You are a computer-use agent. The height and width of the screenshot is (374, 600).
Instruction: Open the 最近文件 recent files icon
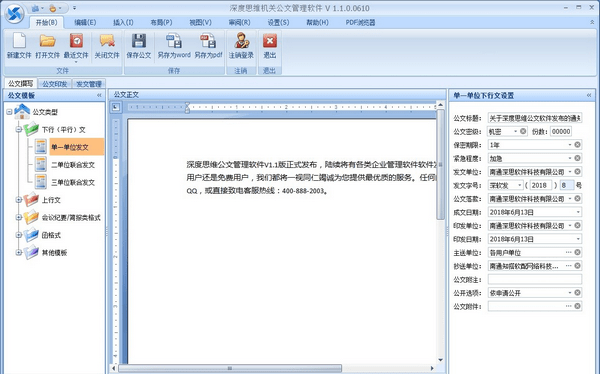point(76,41)
